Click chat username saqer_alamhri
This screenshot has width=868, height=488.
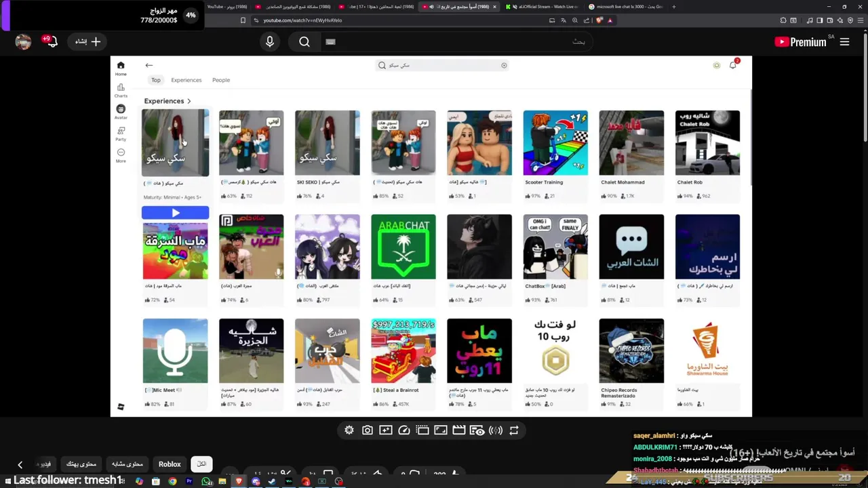click(x=654, y=436)
